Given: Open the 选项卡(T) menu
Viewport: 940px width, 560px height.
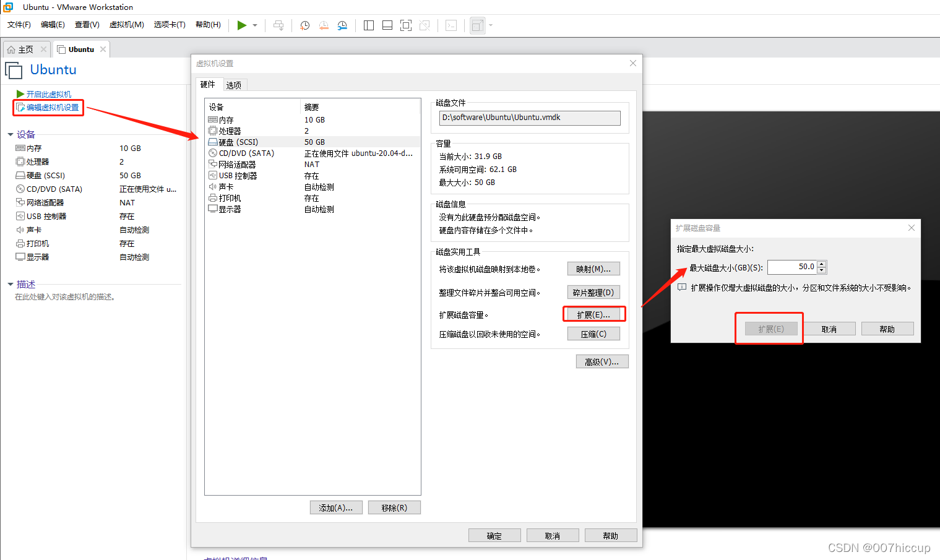Looking at the screenshot, I should pos(170,25).
